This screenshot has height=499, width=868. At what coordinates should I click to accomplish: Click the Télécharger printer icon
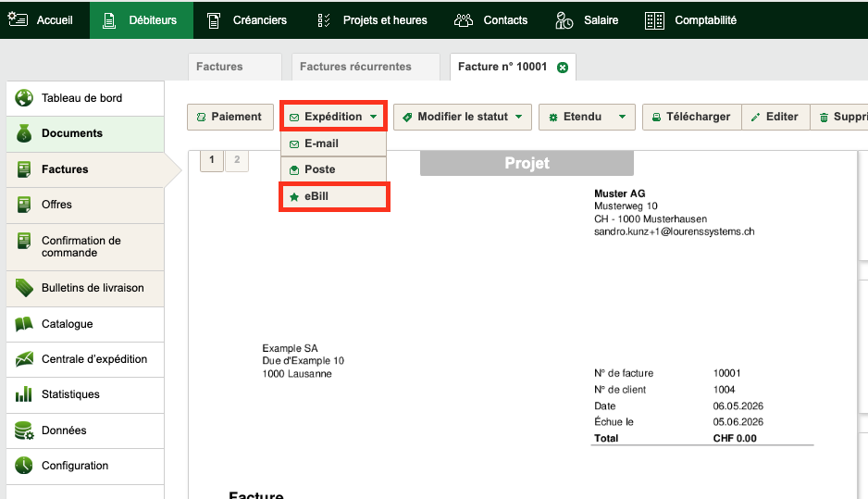pyautogui.click(x=656, y=118)
